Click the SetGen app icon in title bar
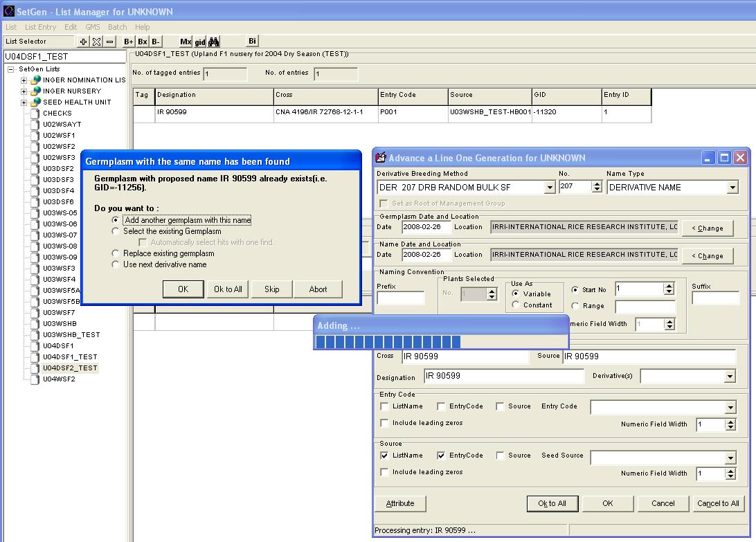Viewport: 756px width, 542px height. (9, 10)
